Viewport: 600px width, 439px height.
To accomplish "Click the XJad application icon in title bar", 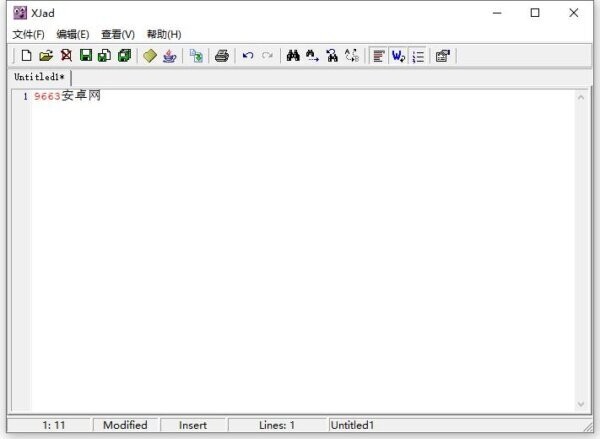I will (x=20, y=13).
